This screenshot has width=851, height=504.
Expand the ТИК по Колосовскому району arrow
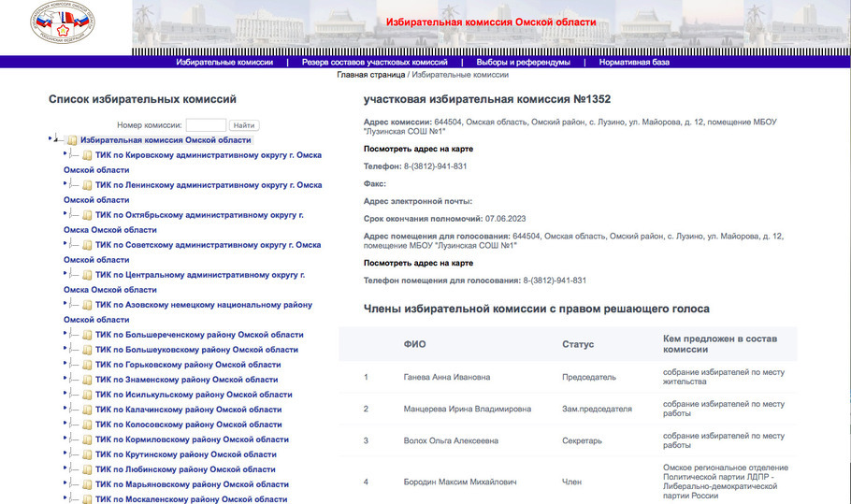click(65, 424)
